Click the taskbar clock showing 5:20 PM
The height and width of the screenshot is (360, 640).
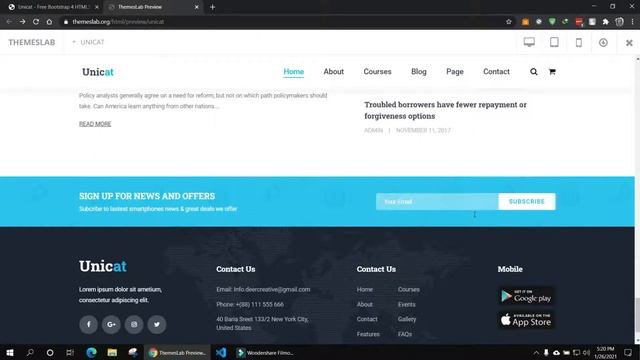tap(605, 353)
